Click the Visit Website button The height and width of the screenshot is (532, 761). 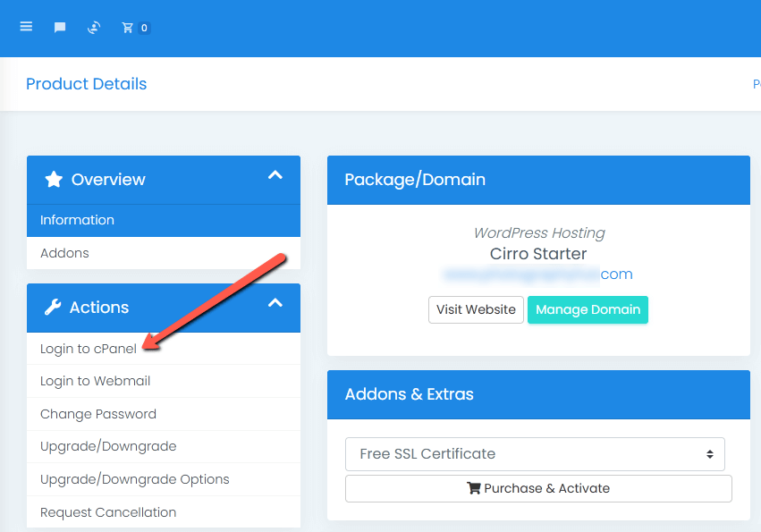(476, 309)
